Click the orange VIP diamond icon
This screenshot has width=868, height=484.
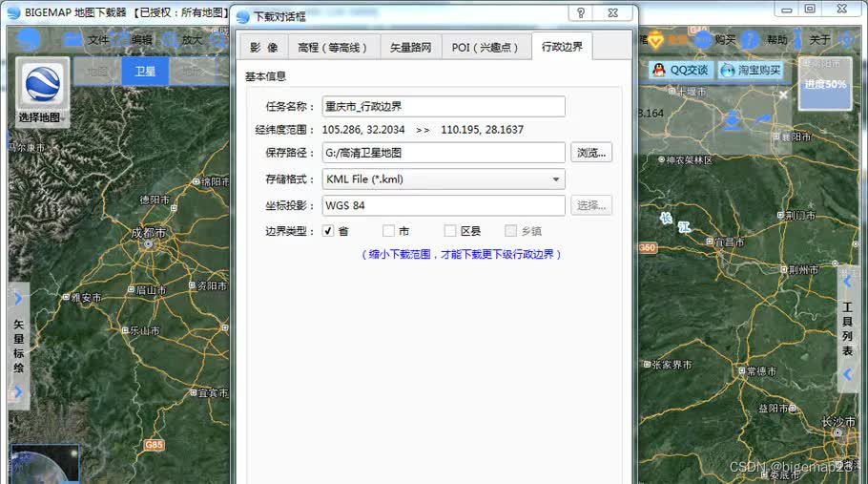[x=656, y=39]
